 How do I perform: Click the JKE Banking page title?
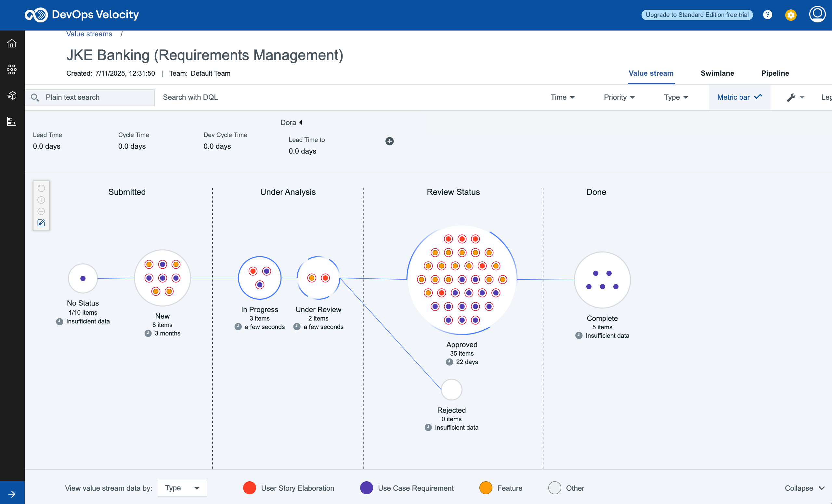[x=205, y=55]
